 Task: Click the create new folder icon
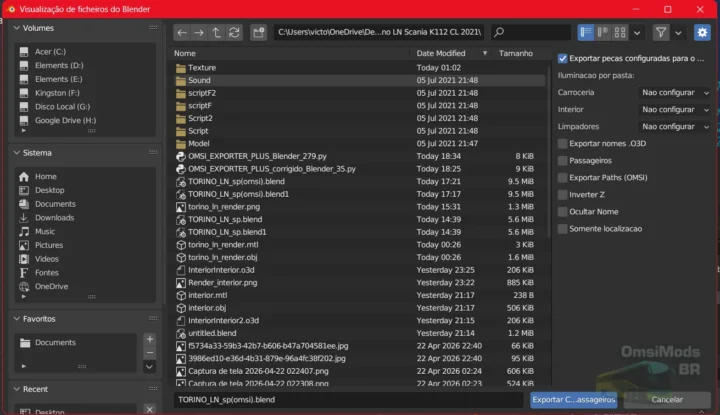click(259, 33)
